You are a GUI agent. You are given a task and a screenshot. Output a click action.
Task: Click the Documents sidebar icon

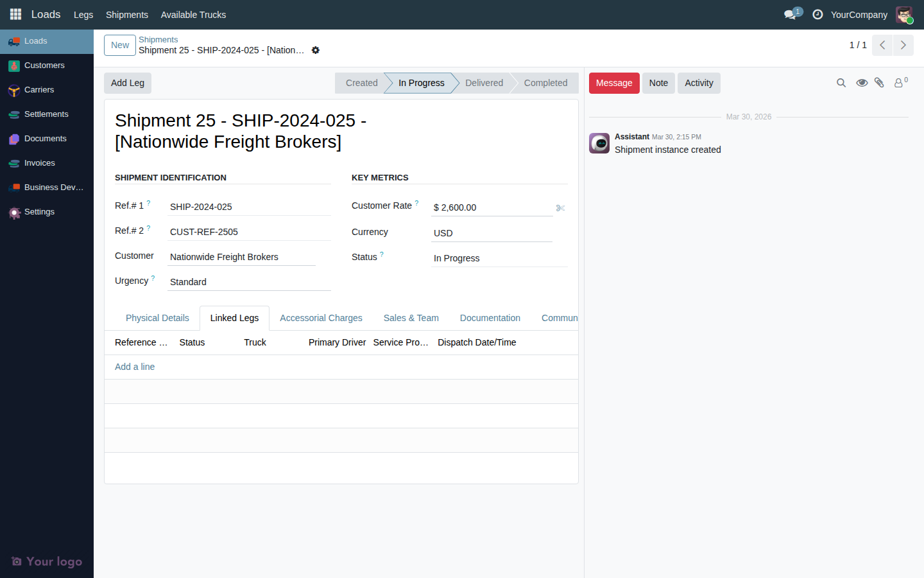[x=14, y=139]
